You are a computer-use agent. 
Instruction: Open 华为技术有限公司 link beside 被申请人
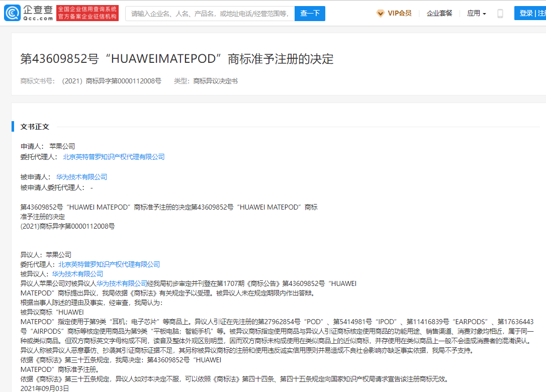point(81,177)
